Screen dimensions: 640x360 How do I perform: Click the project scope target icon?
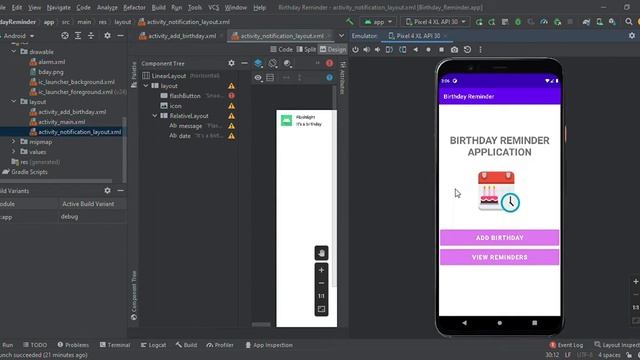[65, 36]
